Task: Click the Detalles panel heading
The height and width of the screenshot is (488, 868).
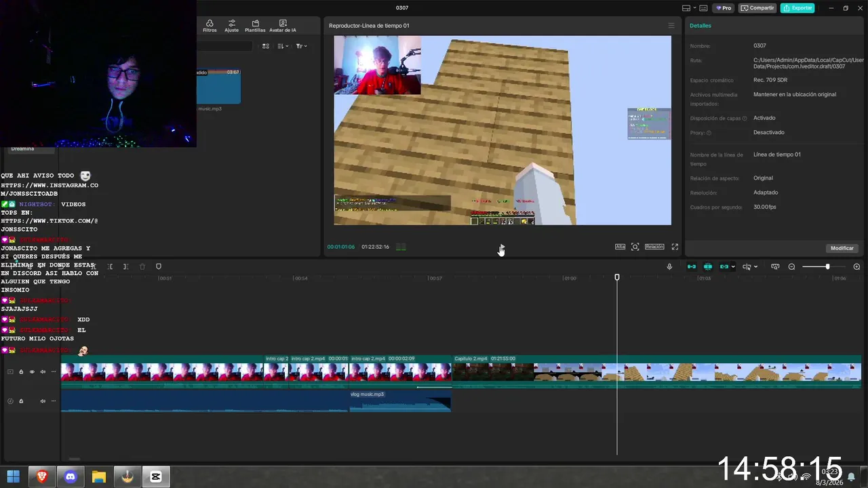Action: coord(701,26)
